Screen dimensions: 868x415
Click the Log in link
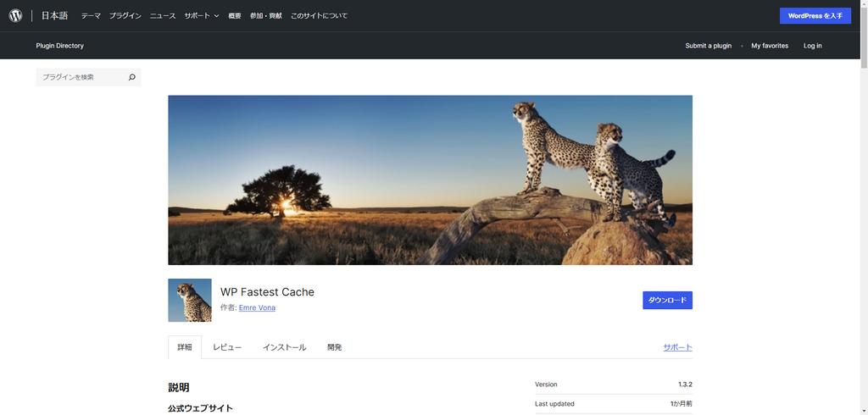coord(813,46)
